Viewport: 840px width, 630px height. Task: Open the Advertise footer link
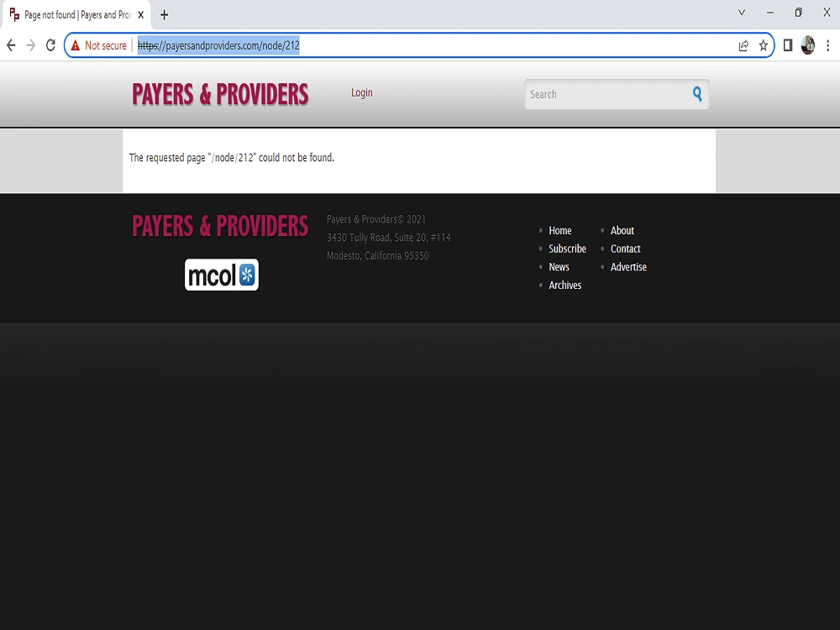point(628,267)
